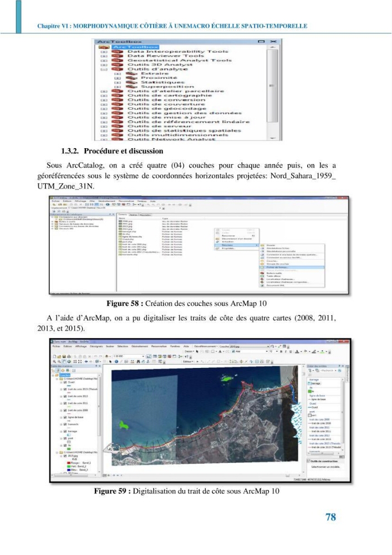Click the Rouge Band_1 color swatch
Image resolution: width=392 pixels, height=555 pixels.
click(69, 463)
